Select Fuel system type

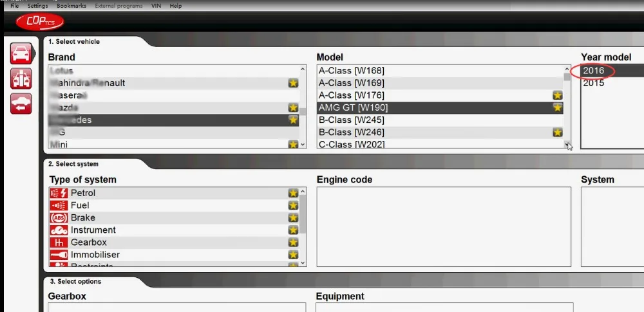(174, 205)
